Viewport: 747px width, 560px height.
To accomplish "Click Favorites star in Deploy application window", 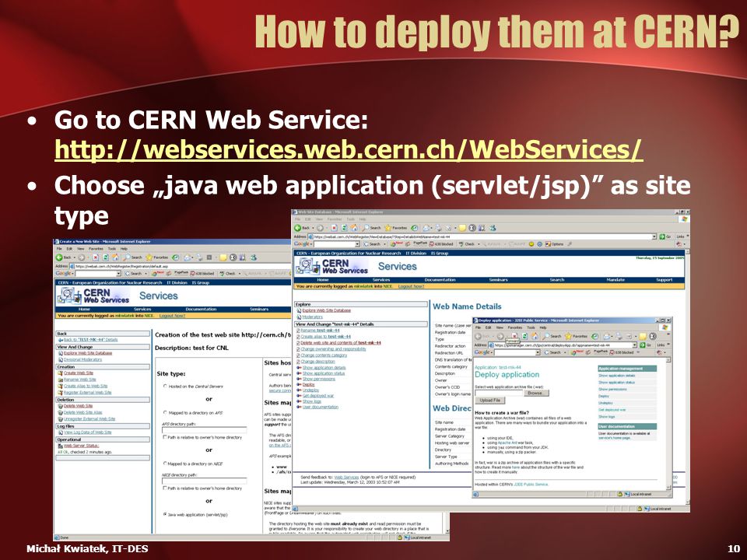I will [x=569, y=336].
